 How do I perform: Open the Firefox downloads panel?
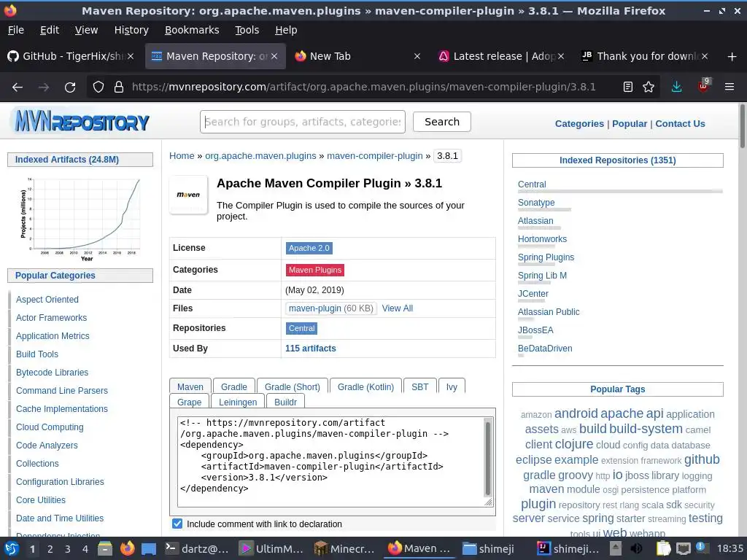pyautogui.click(x=676, y=87)
